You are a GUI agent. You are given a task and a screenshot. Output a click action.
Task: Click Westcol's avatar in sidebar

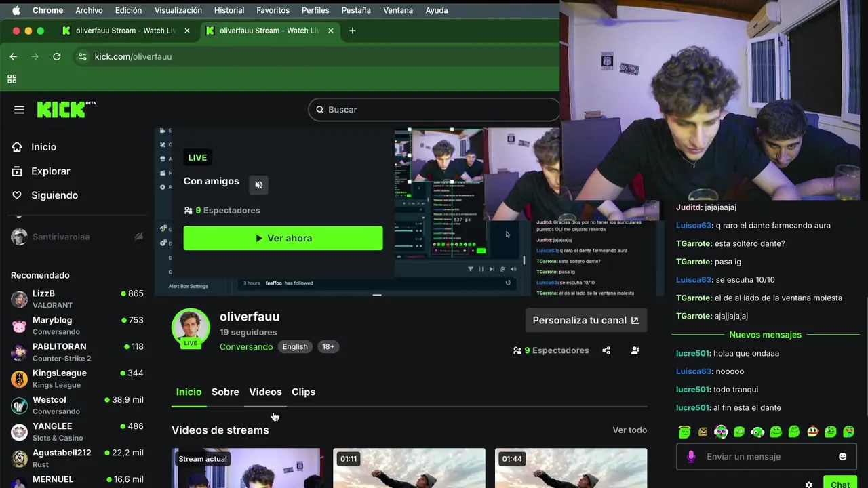tap(20, 405)
